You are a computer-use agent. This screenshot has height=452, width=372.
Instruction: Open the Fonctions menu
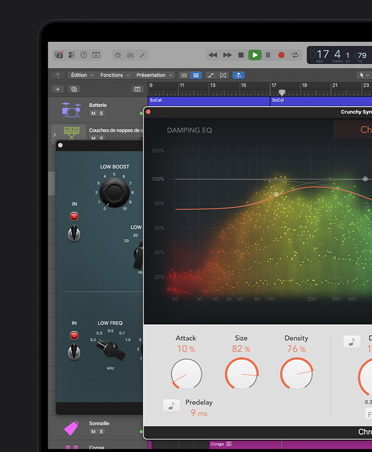[115, 75]
